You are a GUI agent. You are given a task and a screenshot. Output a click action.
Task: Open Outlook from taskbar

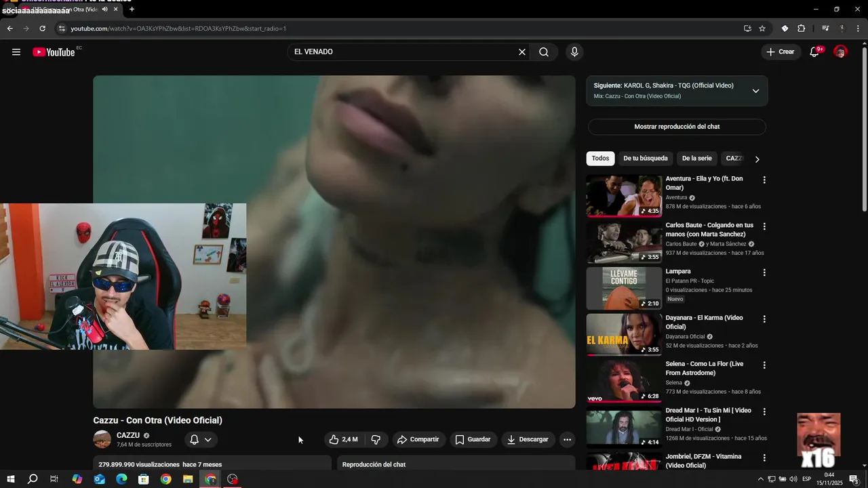coord(100,479)
